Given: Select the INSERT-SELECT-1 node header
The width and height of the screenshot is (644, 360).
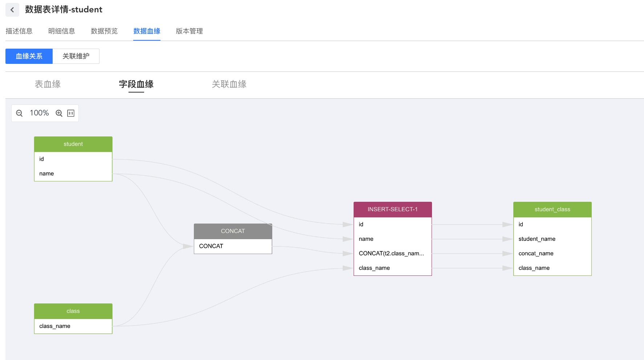Looking at the screenshot, I should [x=393, y=209].
